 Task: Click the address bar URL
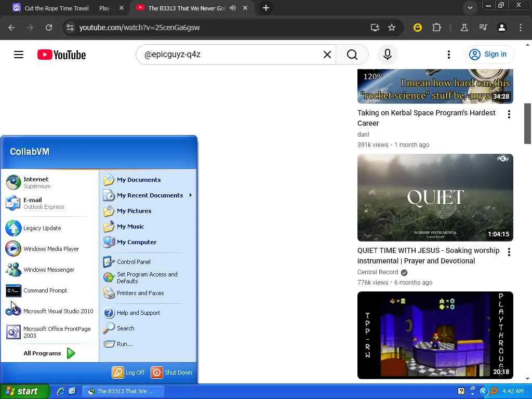pos(139,28)
